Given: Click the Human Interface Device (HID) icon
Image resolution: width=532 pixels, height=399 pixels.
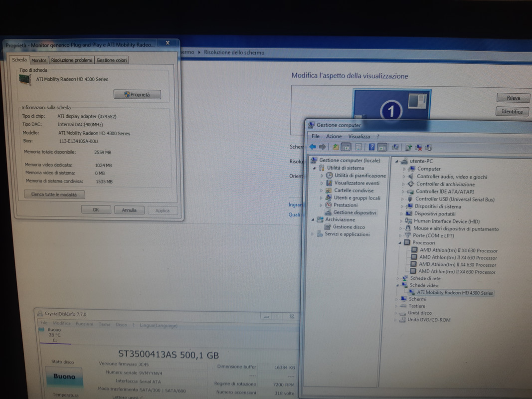Looking at the screenshot, I should [408, 221].
